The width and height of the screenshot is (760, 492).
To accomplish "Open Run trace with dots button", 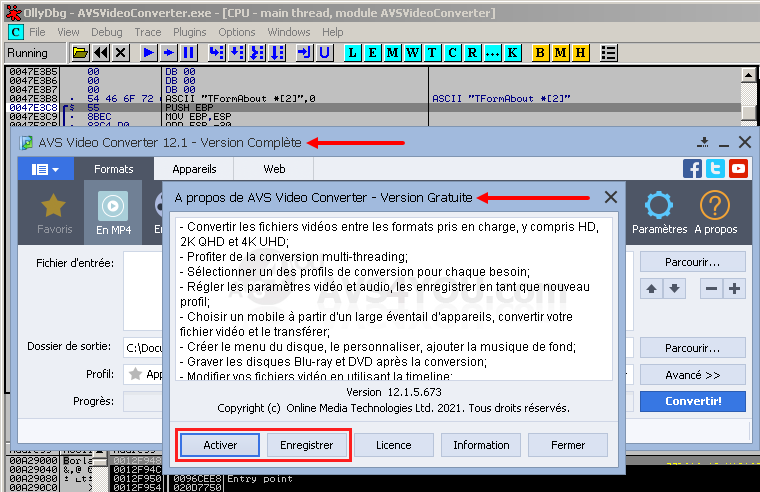I will pyautogui.click(x=492, y=52).
